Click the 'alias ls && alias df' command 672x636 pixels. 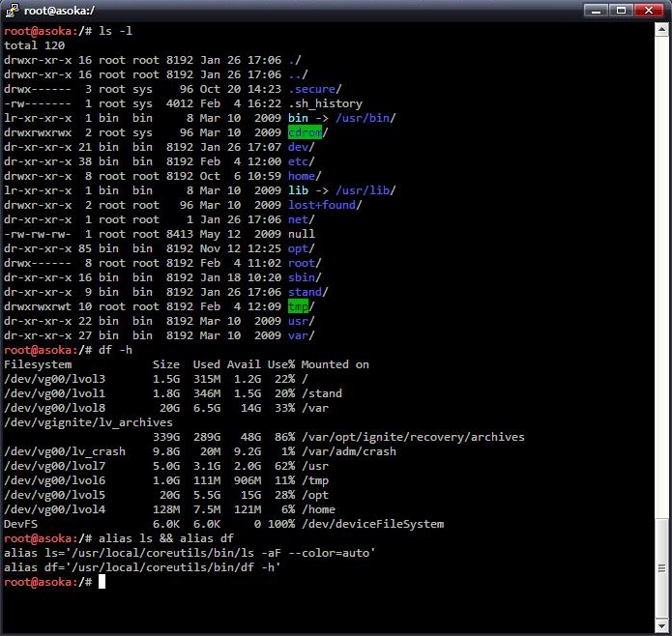(x=166, y=538)
